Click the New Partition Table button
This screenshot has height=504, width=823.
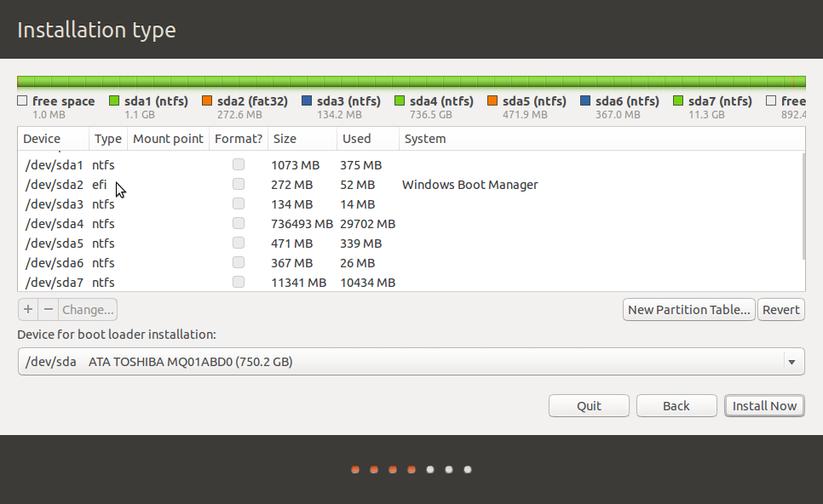688,309
